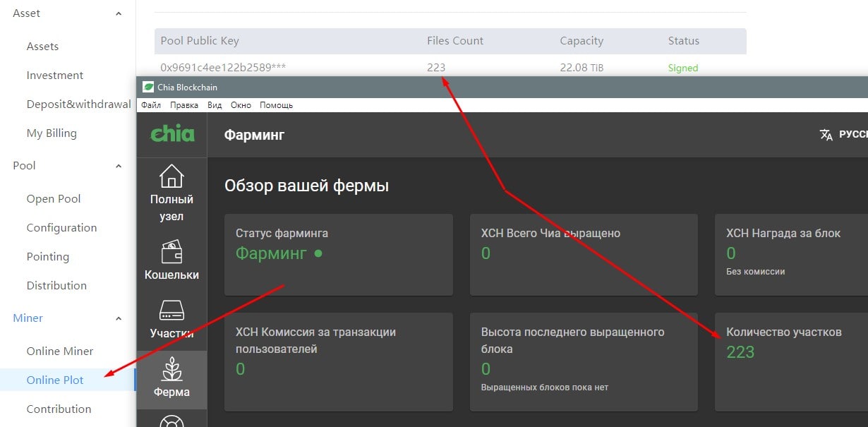Image resolution: width=868 pixels, height=427 pixels.
Task: Open Pointing under Pool
Action: pyautogui.click(x=48, y=256)
